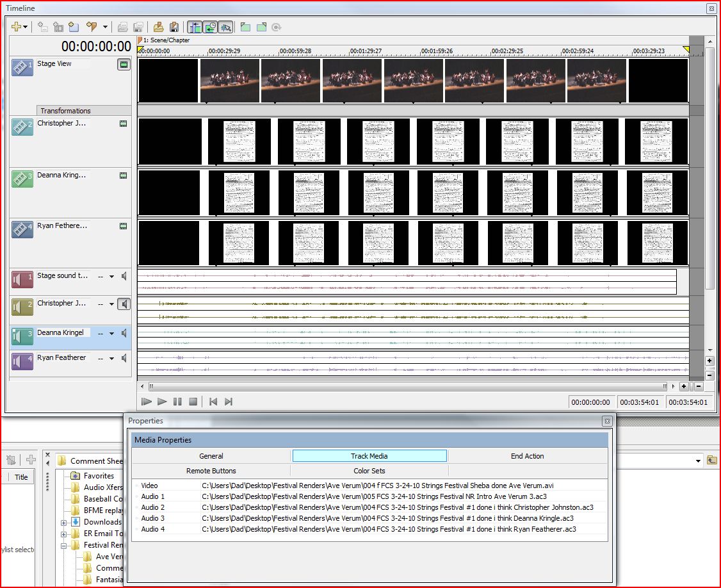The height and width of the screenshot is (588, 721).
Task: Open the End Action properties tab
Action: coord(527,456)
